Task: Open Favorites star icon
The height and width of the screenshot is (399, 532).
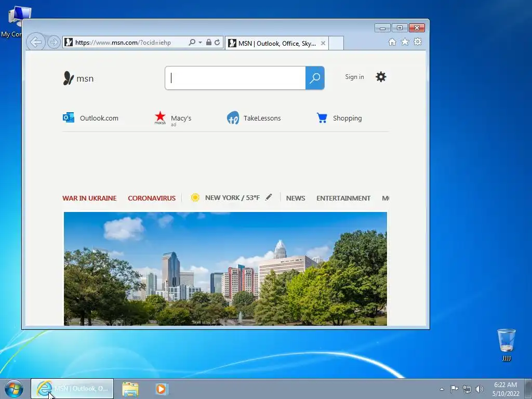Action: tap(405, 42)
